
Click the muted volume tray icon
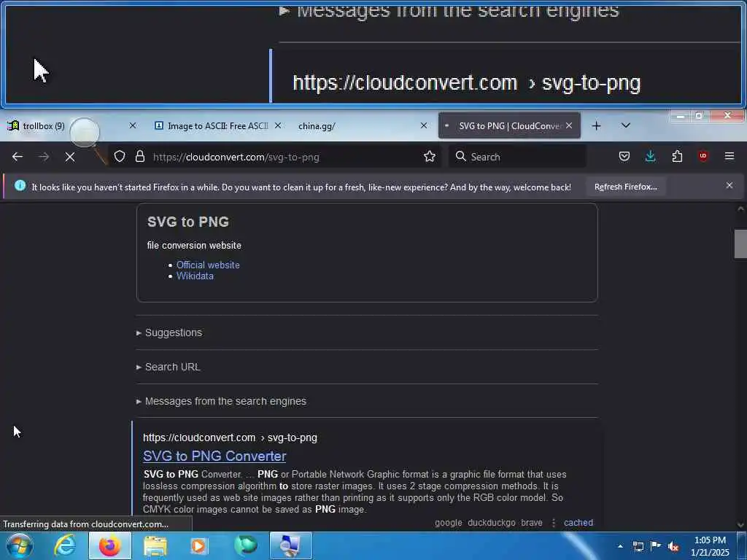pyautogui.click(x=673, y=547)
